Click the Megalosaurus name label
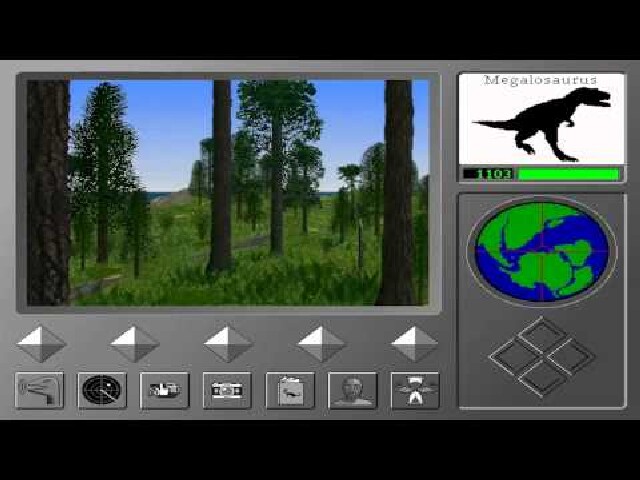The image size is (640, 480). (x=541, y=80)
